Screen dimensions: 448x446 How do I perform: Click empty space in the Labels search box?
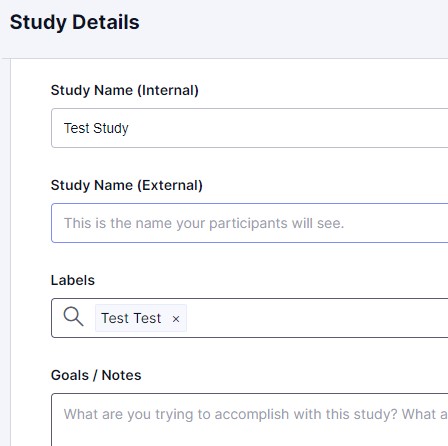coord(317,318)
